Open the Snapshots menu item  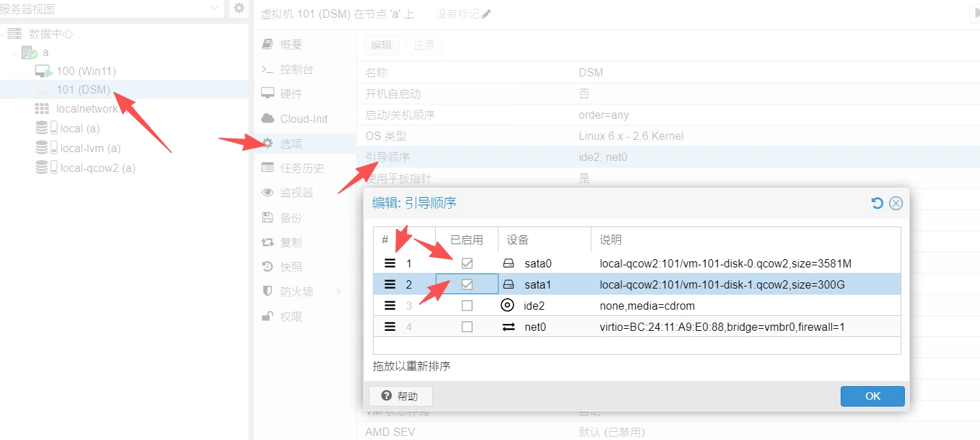point(291,267)
